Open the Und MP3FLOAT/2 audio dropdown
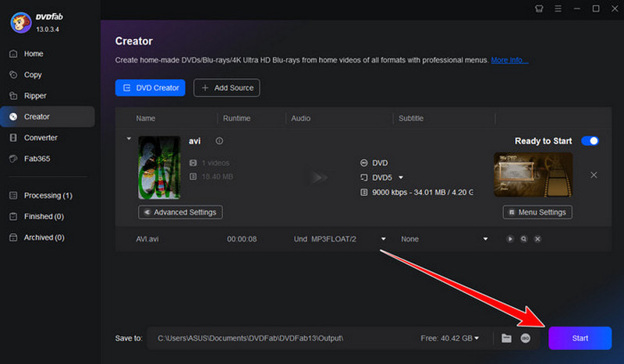This screenshot has width=624, height=364. point(383,239)
